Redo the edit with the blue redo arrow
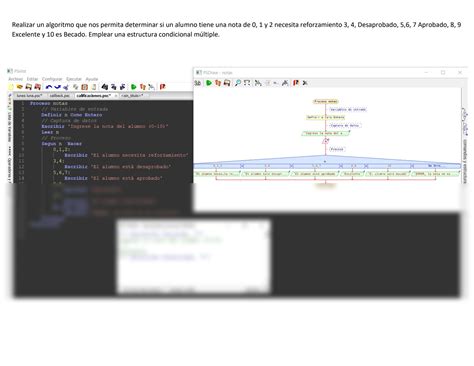Image resolution: width=474 pixels, height=366 pixels. [57, 87]
